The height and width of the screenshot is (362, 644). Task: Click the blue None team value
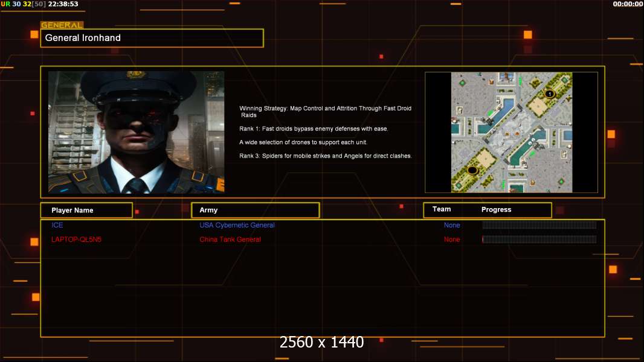452,225
